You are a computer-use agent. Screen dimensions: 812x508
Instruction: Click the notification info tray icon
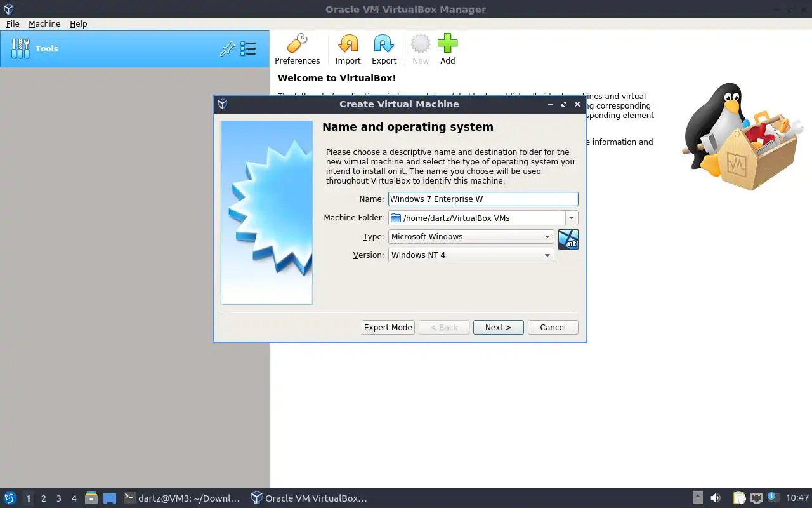click(x=772, y=497)
